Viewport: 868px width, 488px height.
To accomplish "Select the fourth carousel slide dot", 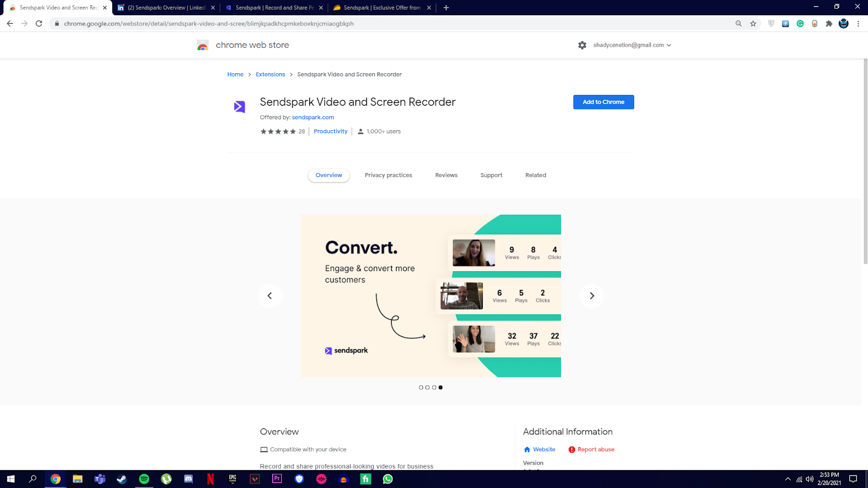I will coord(441,388).
